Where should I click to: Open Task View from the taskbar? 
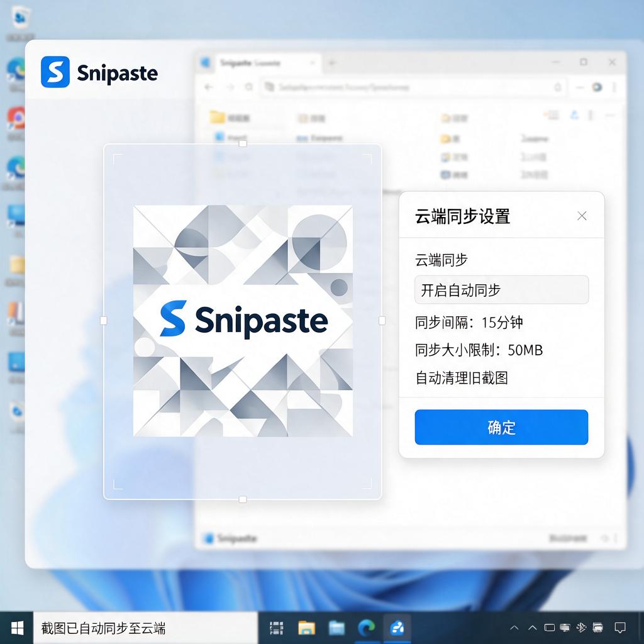pyautogui.click(x=277, y=628)
